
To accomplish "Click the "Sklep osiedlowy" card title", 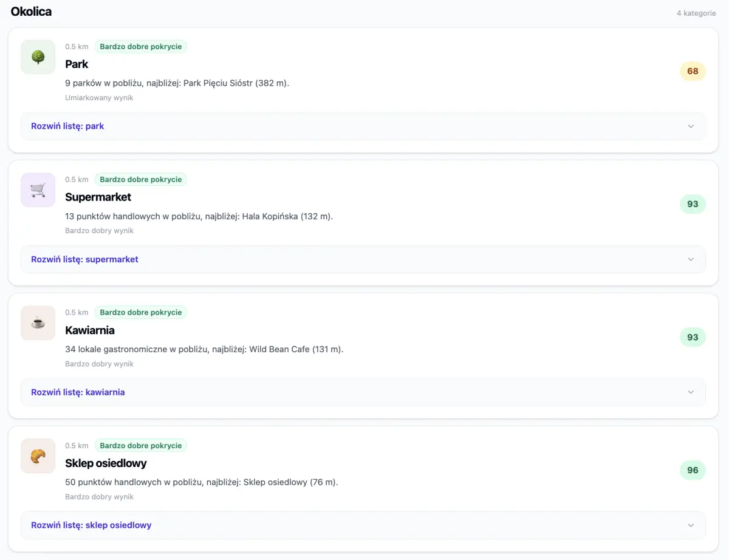I will tap(106, 463).
